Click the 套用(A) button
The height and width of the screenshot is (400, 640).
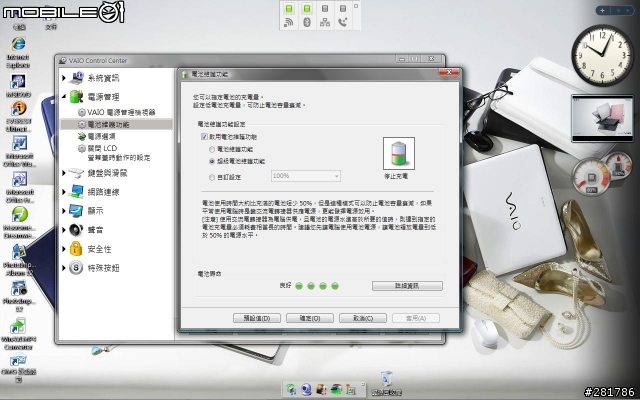(x=416, y=318)
